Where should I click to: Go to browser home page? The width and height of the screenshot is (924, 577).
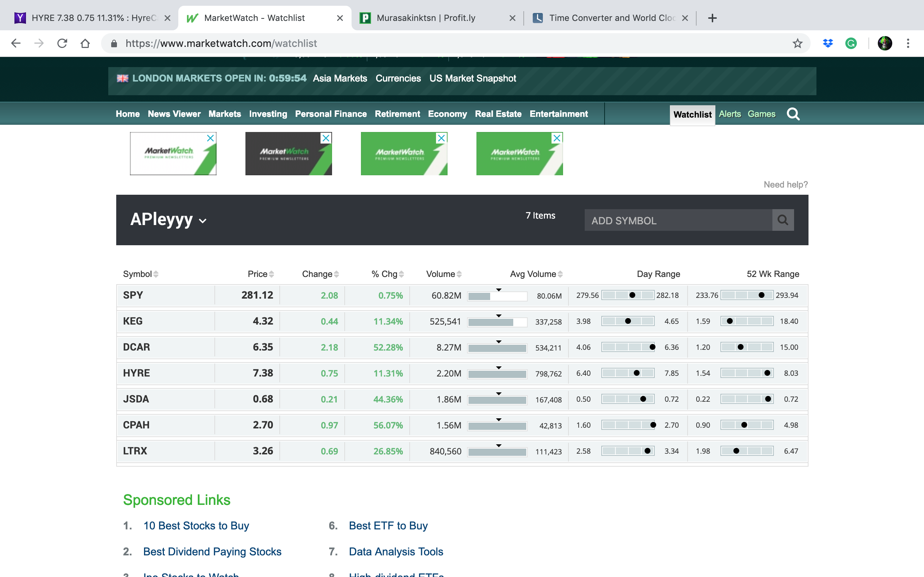click(x=85, y=44)
